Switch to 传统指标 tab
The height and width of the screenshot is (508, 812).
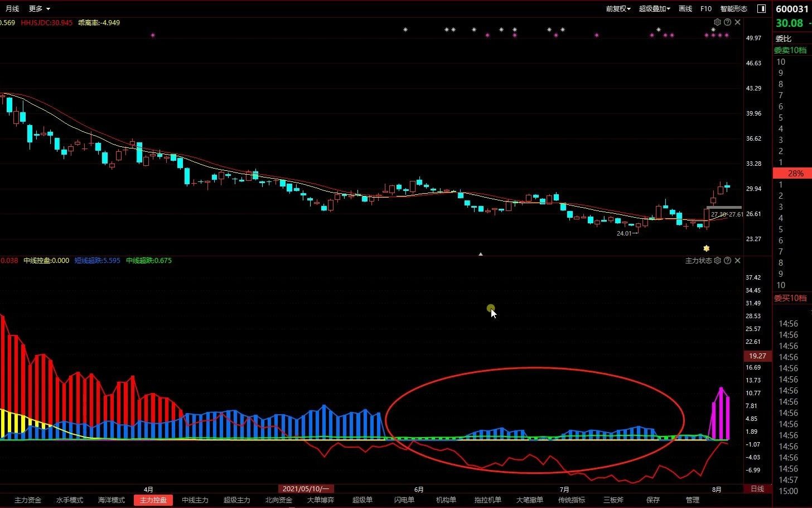pyautogui.click(x=572, y=500)
